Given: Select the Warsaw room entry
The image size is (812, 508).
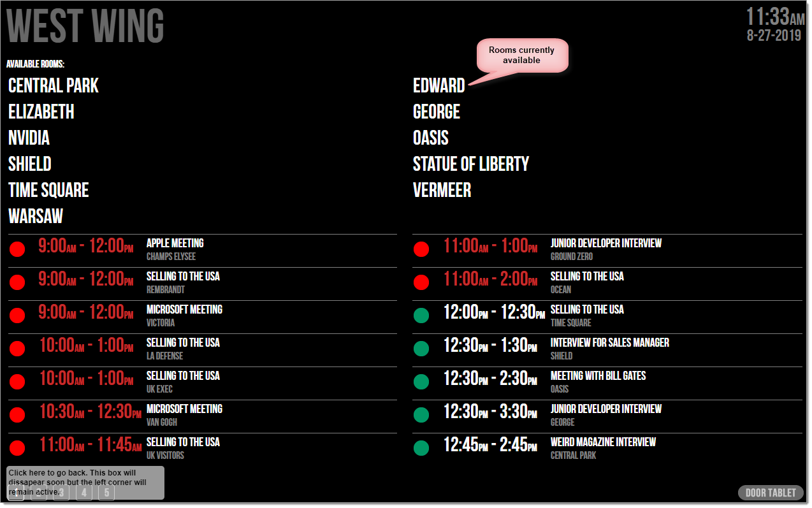Looking at the screenshot, I should (36, 216).
